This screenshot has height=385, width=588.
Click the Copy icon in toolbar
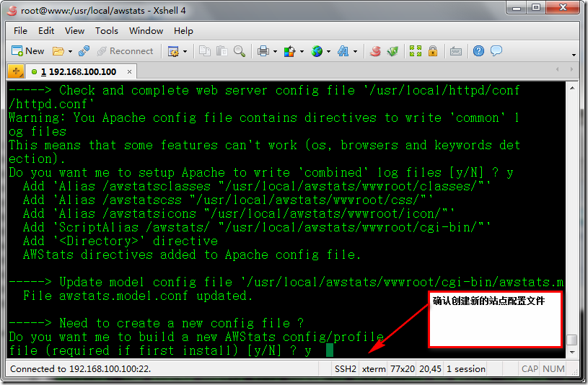(x=204, y=50)
